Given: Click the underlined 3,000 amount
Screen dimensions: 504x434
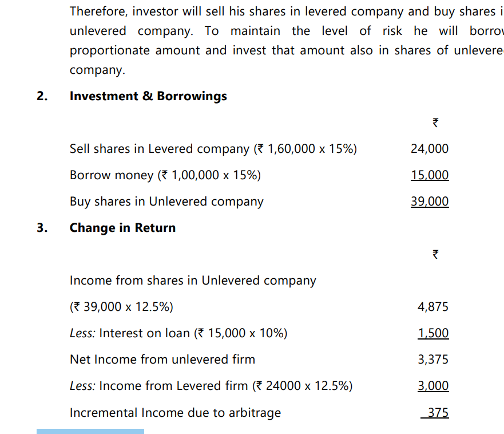Looking at the screenshot, I should (433, 386).
